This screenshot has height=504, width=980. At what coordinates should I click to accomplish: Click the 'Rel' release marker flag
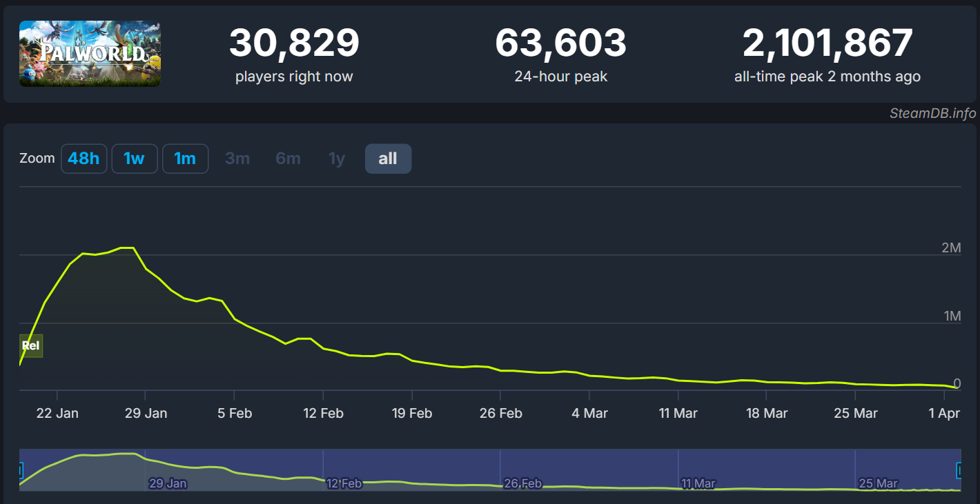click(31, 345)
